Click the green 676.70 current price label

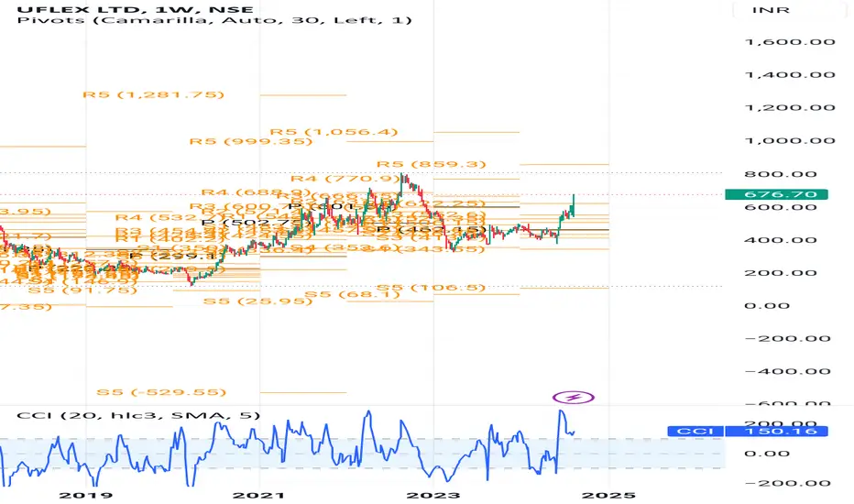pos(776,194)
